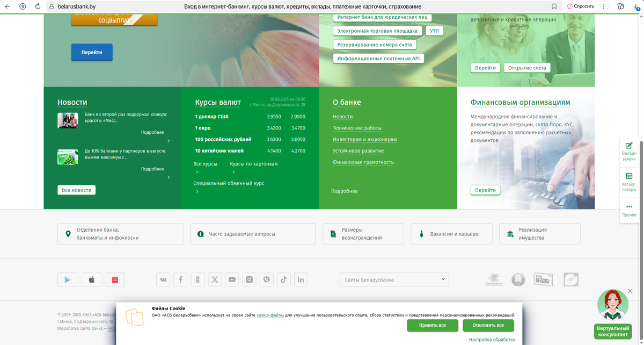Click the blue Перейти button on banner

(x=92, y=52)
